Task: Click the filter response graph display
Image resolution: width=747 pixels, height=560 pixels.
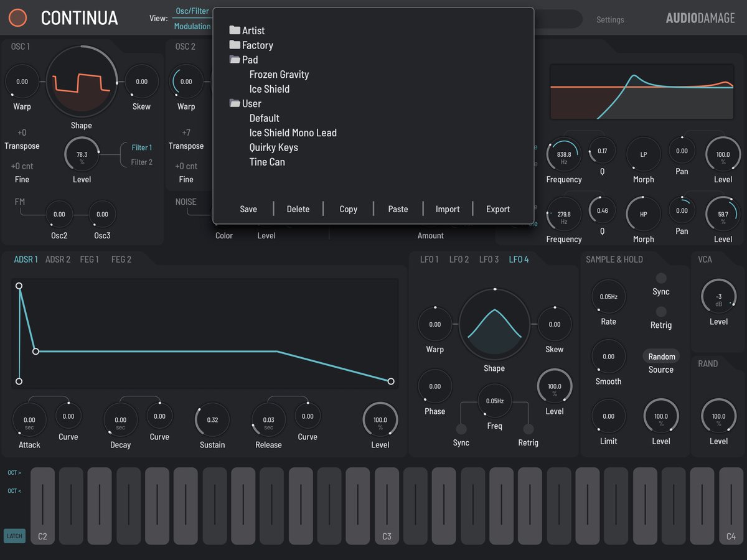Action: tap(642, 91)
